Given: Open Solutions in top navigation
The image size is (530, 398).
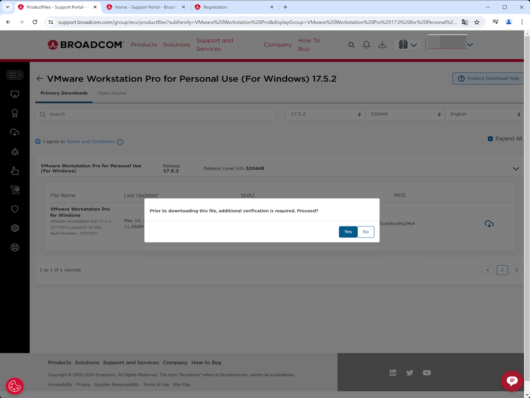Looking at the screenshot, I should point(176,45).
